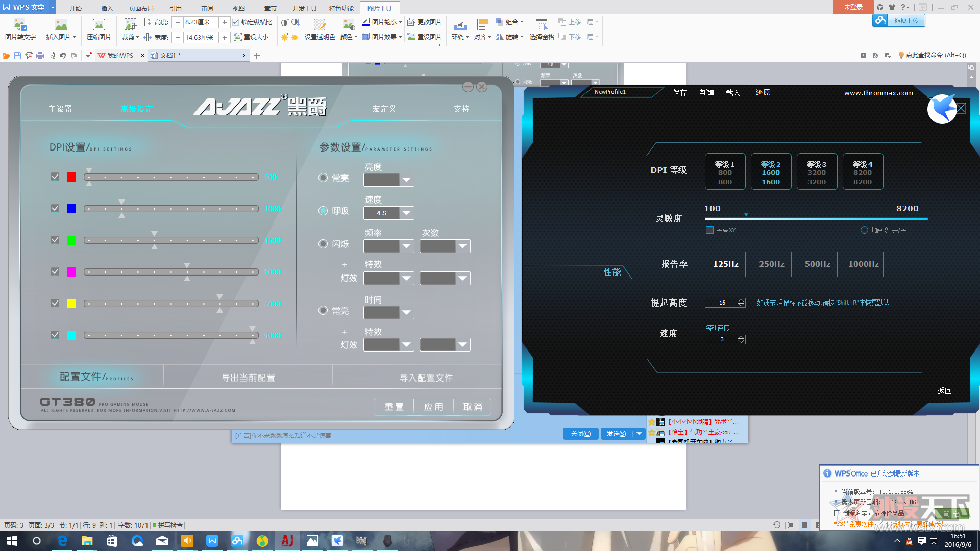Open the 下移一层 send backward dropdown

pos(597,37)
